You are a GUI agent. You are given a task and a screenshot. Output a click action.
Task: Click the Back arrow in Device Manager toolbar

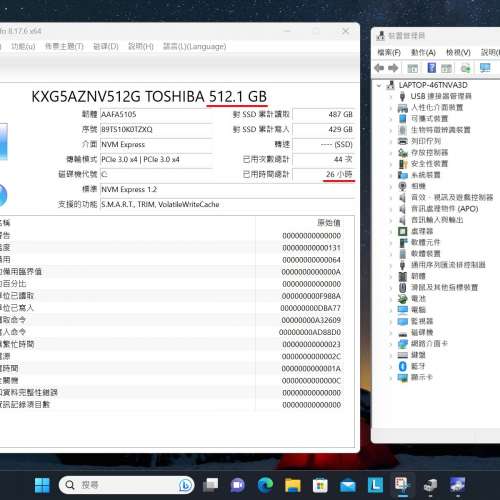tap(379, 68)
